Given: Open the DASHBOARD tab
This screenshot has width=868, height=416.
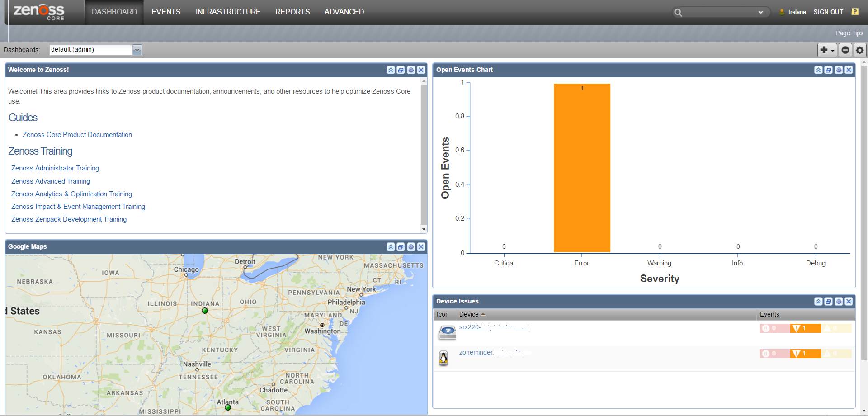Looking at the screenshot, I should pyautogui.click(x=114, y=12).
